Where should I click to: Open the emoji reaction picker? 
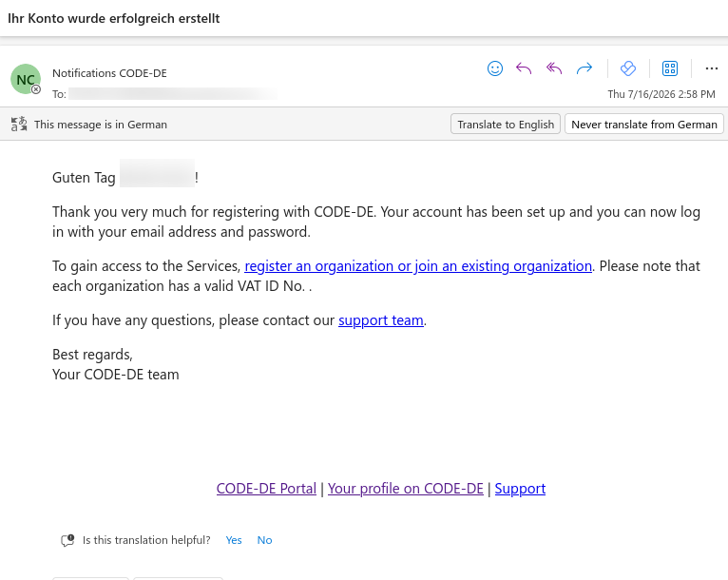[x=495, y=68]
